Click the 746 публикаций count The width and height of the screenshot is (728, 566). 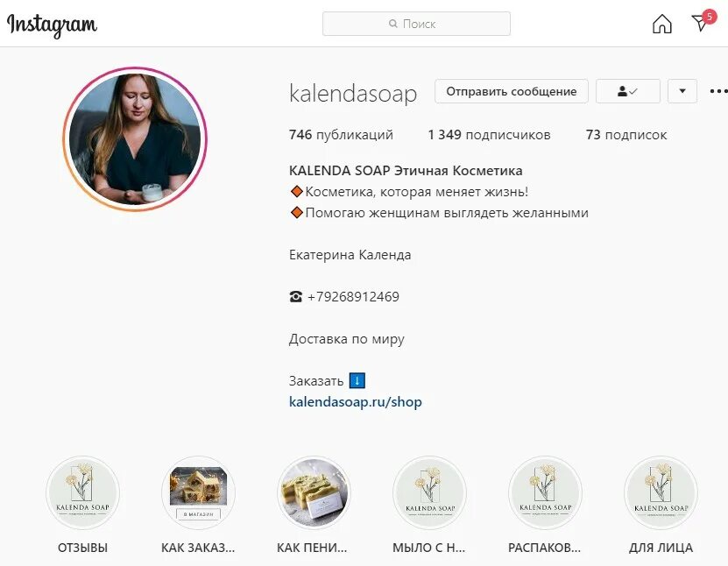point(341,135)
